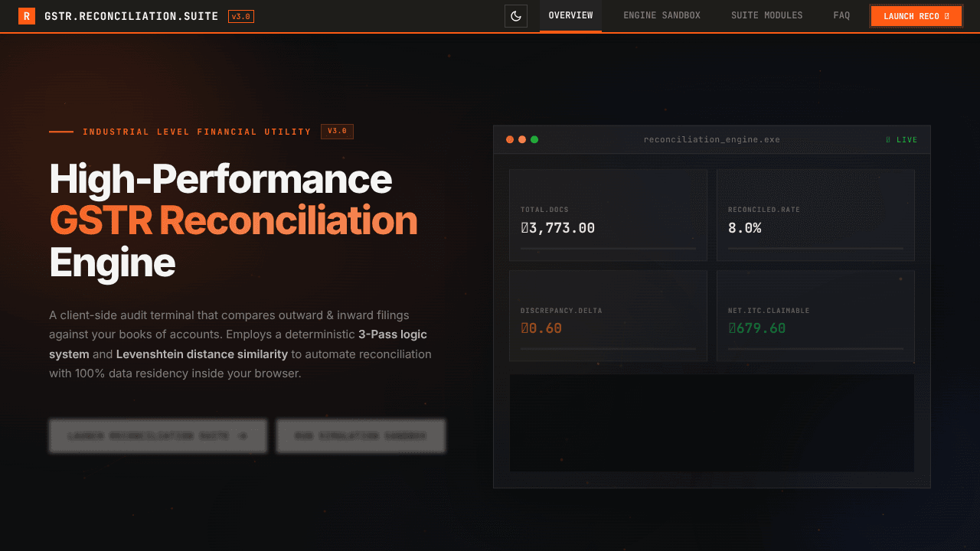Click the V3.0 badge beside Industrial tagline

click(x=337, y=131)
